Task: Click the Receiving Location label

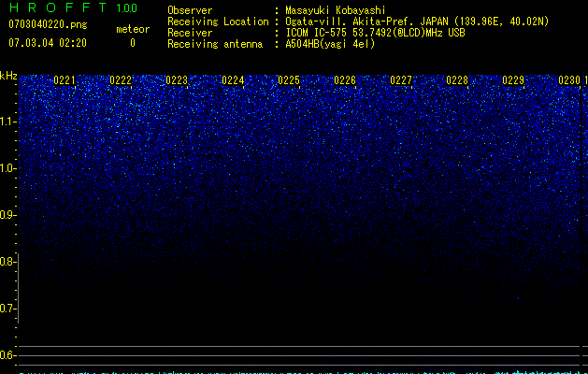Action: point(218,22)
